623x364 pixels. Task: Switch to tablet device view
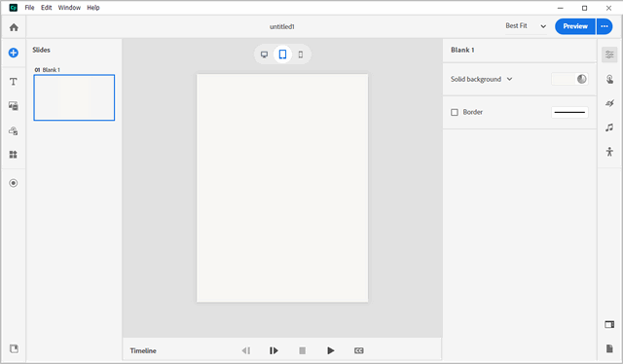click(282, 55)
